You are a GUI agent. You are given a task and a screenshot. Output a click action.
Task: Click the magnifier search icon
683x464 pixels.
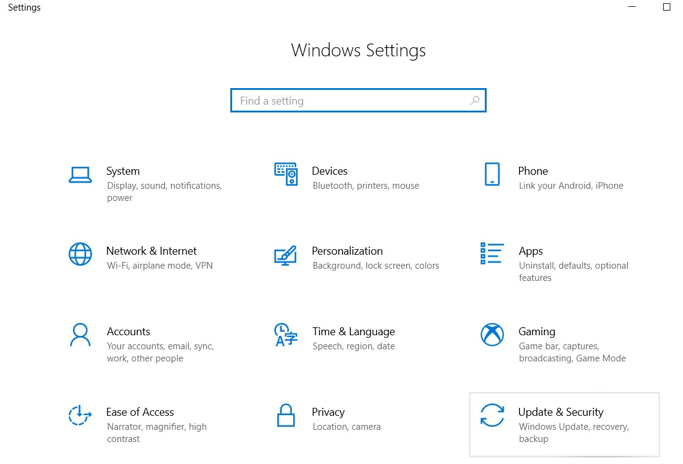475,101
